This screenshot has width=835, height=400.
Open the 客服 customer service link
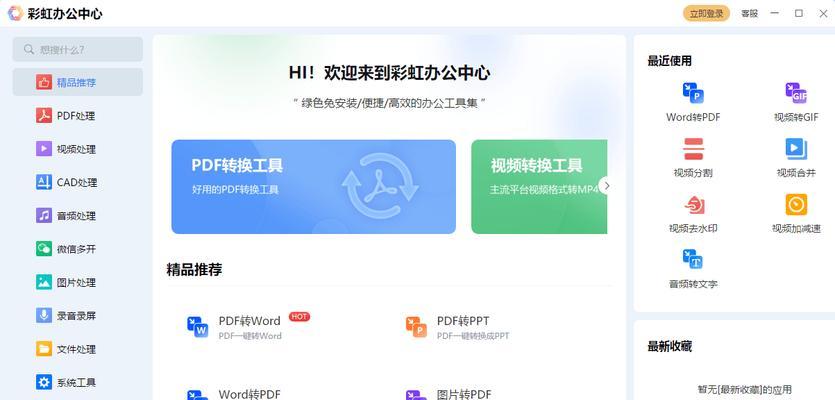(749, 14)
